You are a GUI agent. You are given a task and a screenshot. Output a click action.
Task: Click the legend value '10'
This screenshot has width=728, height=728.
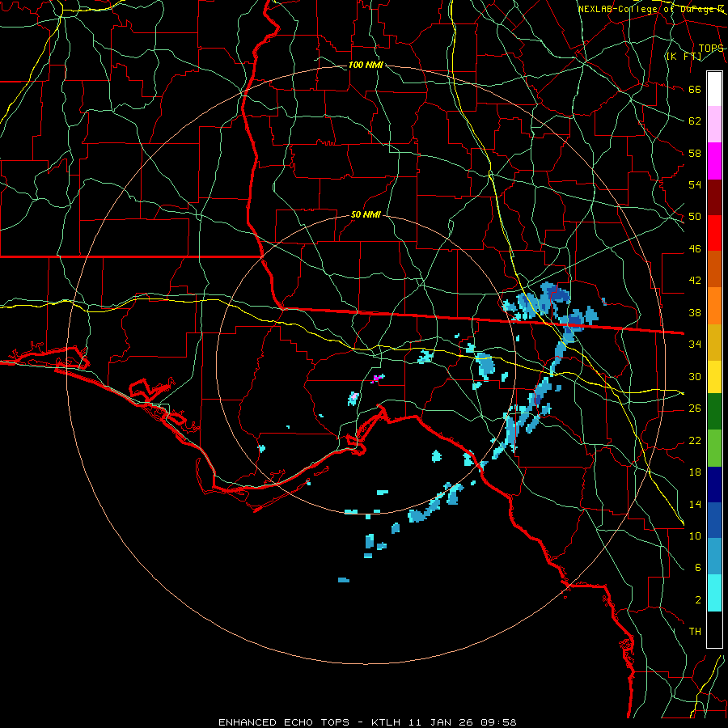695,535
